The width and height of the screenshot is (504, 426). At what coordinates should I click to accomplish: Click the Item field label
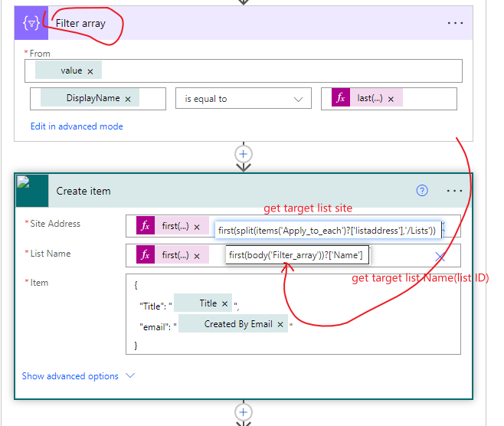[x=39, y=283]
